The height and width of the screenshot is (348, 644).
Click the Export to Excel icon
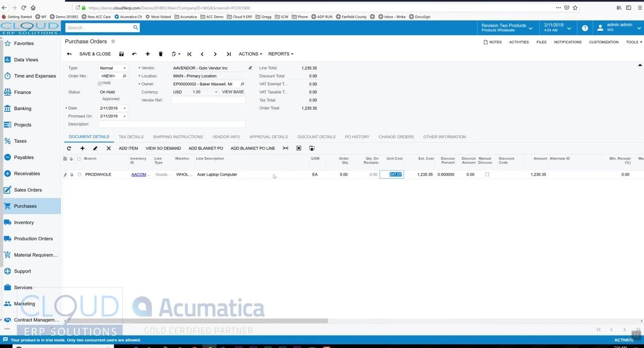(x=298, y=148)
